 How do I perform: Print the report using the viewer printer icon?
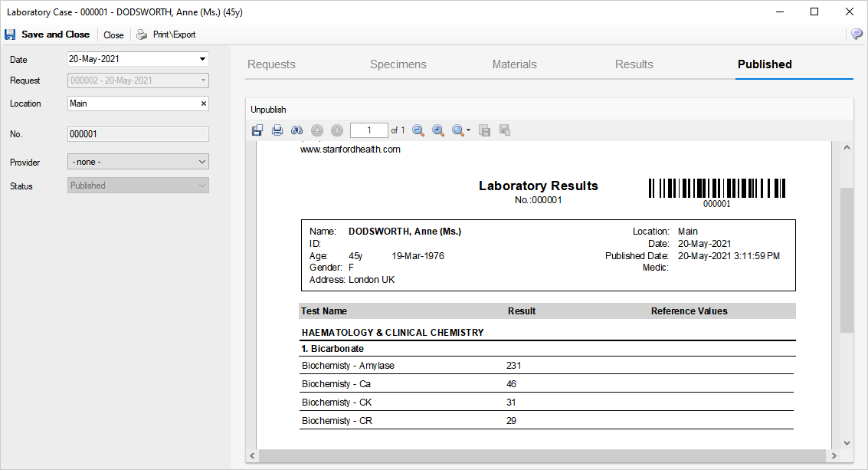[277, 130]
